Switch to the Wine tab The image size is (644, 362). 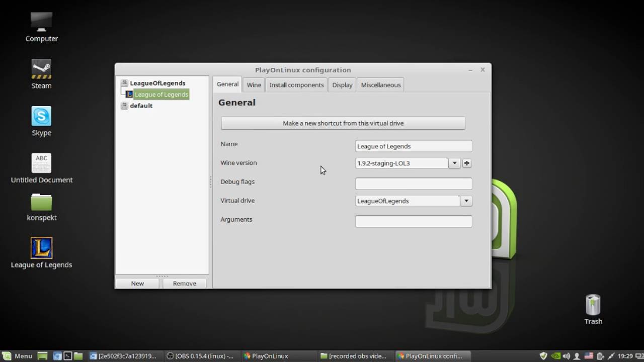tap(254, 85)
